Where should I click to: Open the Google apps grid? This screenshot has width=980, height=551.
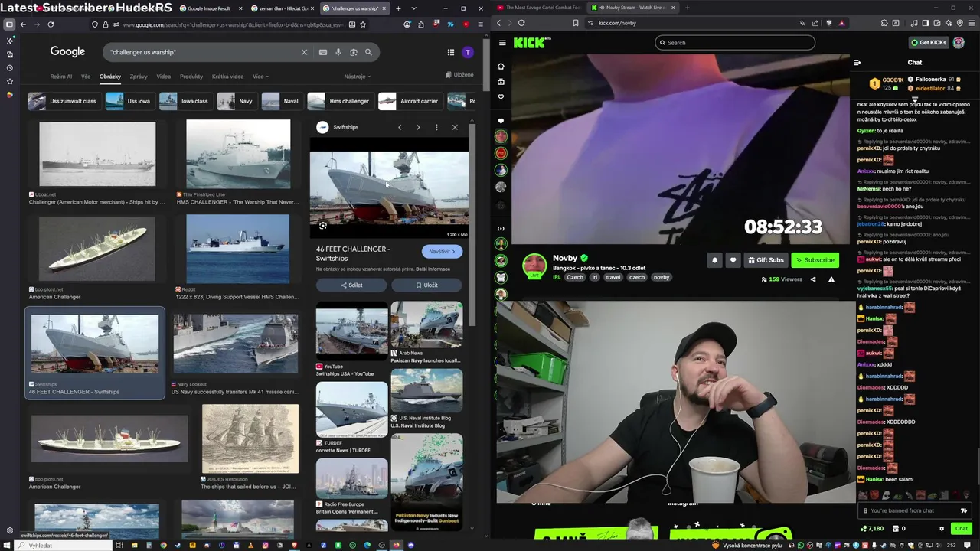point(451,52)
